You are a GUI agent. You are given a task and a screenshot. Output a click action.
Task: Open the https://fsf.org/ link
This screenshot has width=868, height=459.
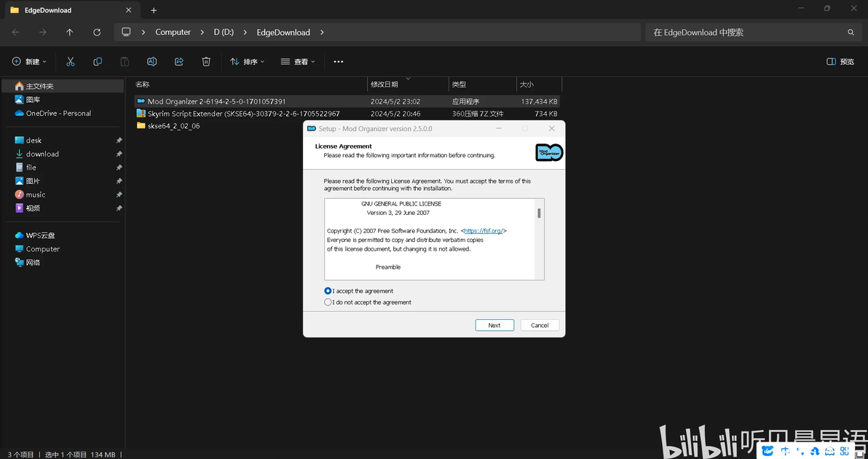484,231
